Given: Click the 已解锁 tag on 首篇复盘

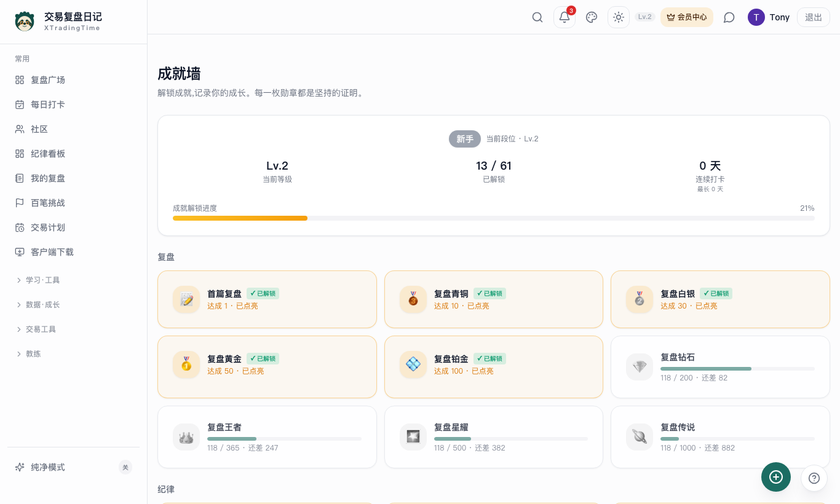Looking at the screenshot, I should pos(263,294).
